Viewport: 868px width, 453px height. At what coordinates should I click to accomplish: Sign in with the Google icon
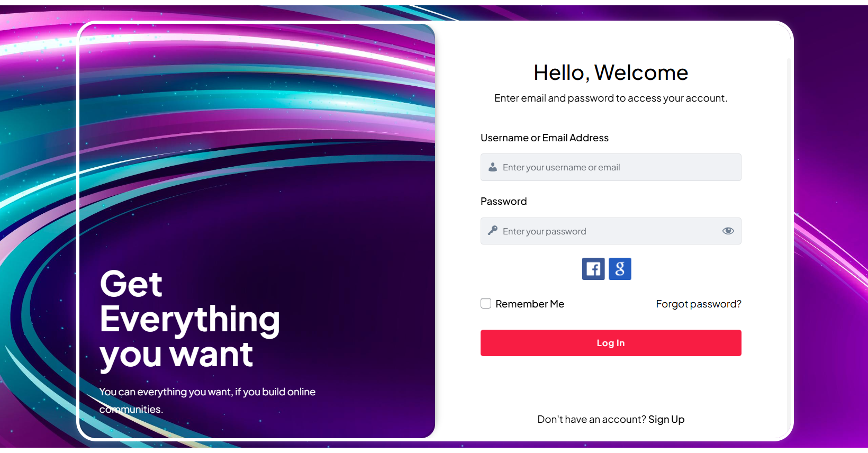tap(620, 269)
